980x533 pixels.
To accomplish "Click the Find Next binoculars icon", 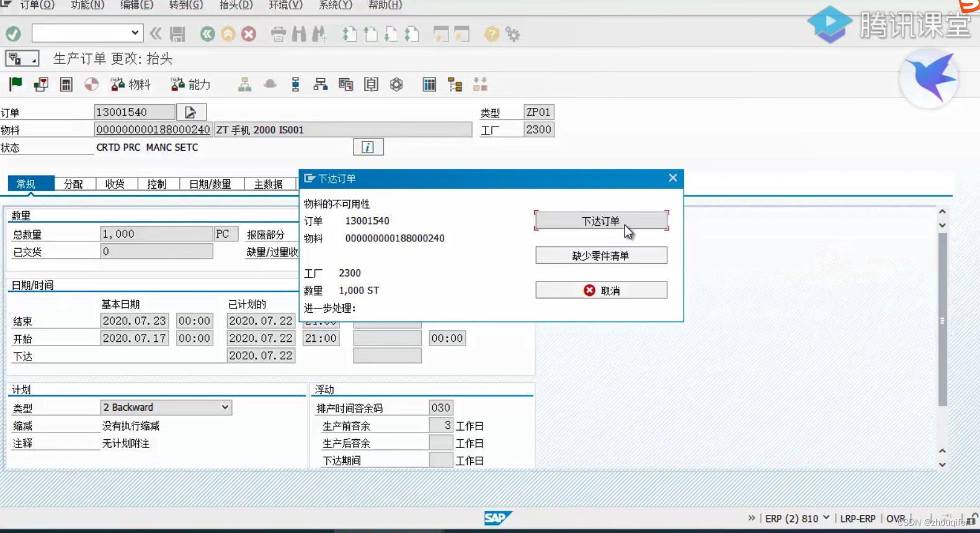I will tap(319, 34).
